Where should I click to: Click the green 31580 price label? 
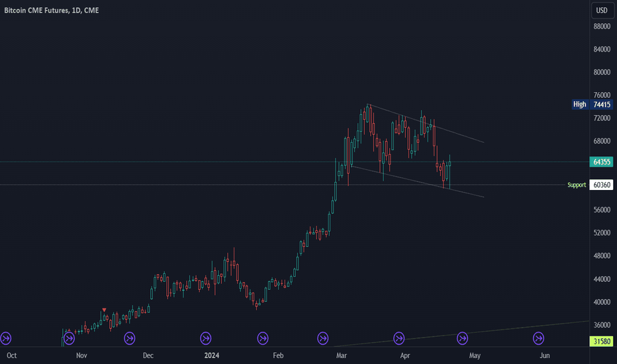(601, 341)
